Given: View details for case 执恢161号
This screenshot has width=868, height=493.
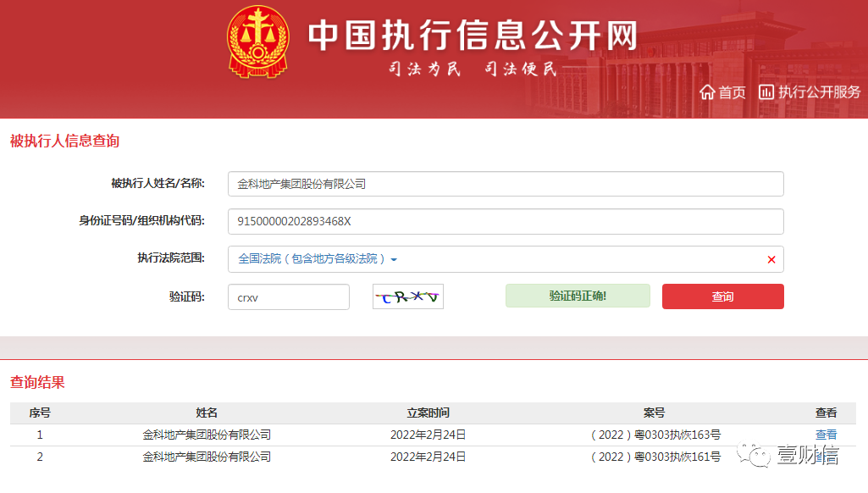Looking at the screenshot, I should [x=826, y=457].
